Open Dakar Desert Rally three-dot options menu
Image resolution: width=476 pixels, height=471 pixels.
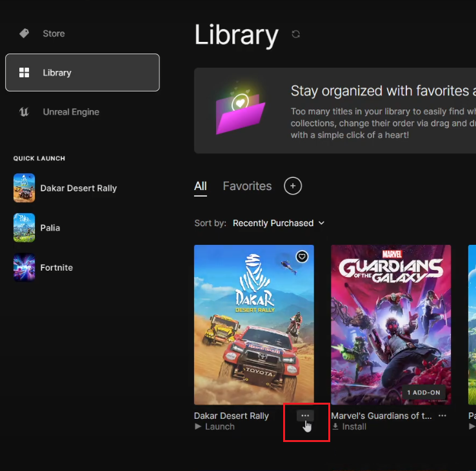point(305,416)
